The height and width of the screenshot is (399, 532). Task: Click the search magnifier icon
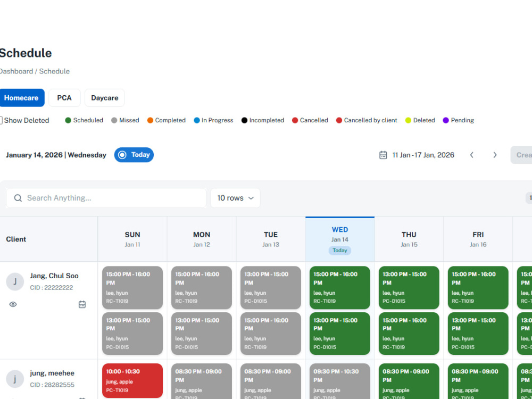pos(18,198)
